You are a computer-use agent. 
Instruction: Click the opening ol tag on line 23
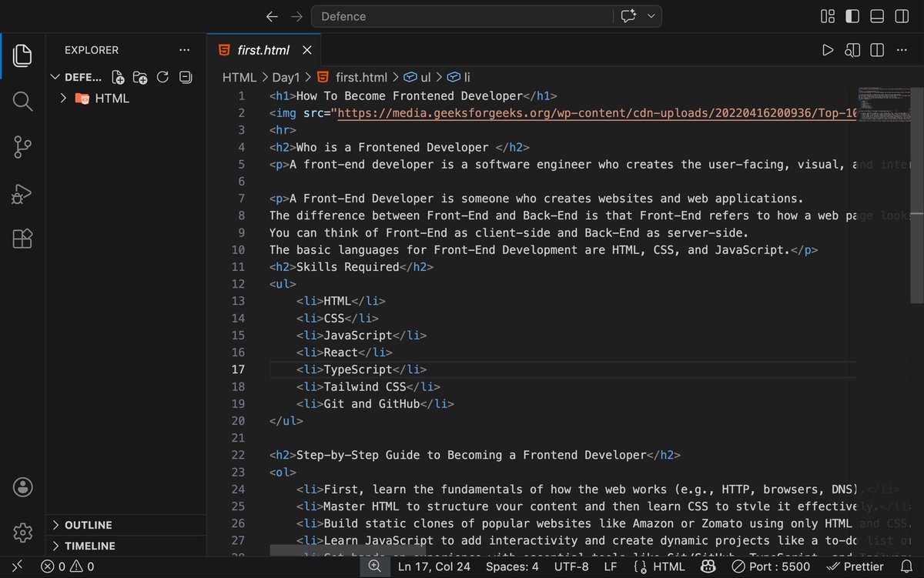pyautogui.click(x=283, y=472)
